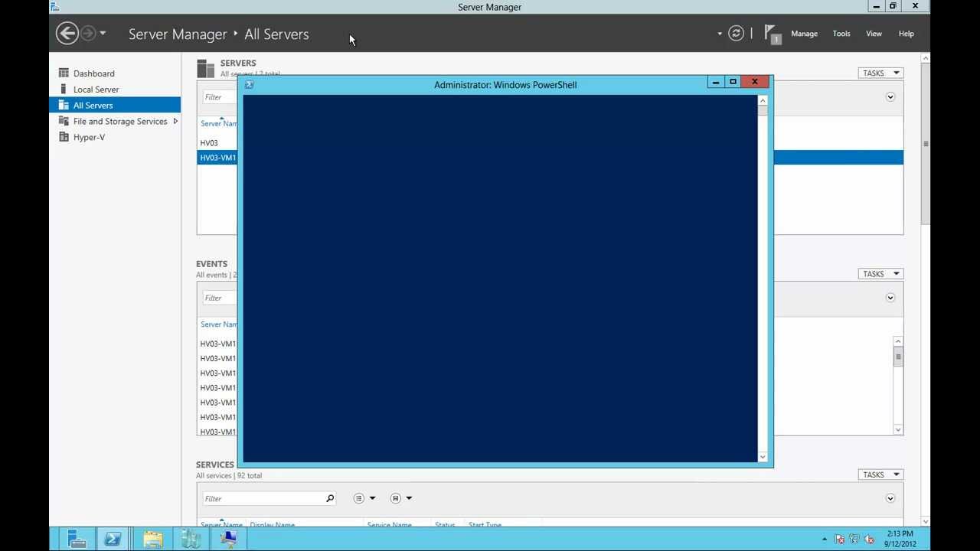Click the network tray icon
The height and width of the screenshot is (551, 980).
[854, 539]
